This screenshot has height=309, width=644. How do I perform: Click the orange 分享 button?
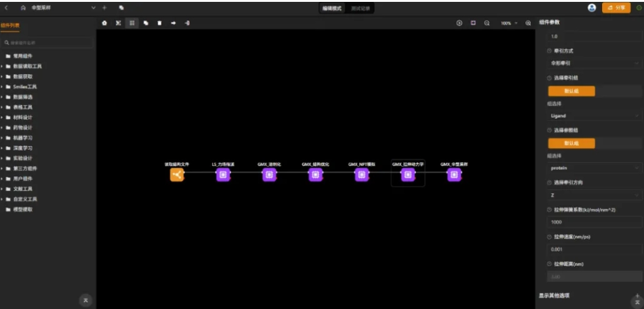tap(616, 7)
